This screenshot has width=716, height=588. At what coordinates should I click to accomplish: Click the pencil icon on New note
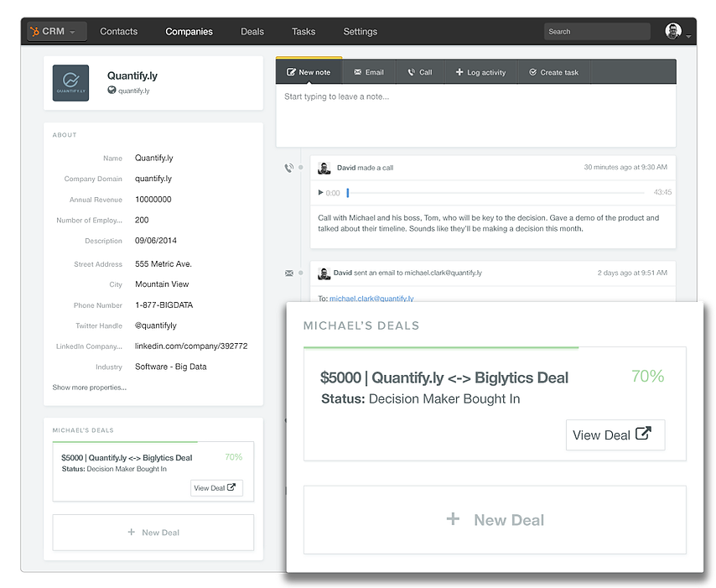291,72
